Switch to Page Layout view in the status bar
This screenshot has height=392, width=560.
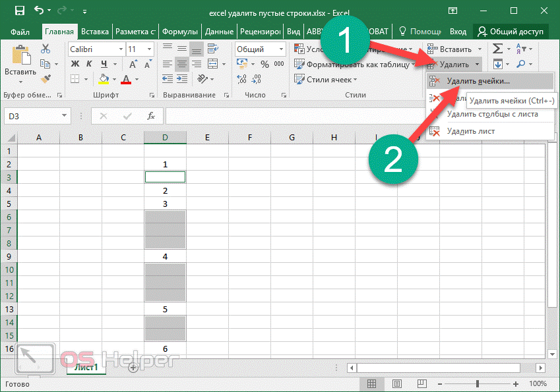pyautogui.click(x=395, y=383)
